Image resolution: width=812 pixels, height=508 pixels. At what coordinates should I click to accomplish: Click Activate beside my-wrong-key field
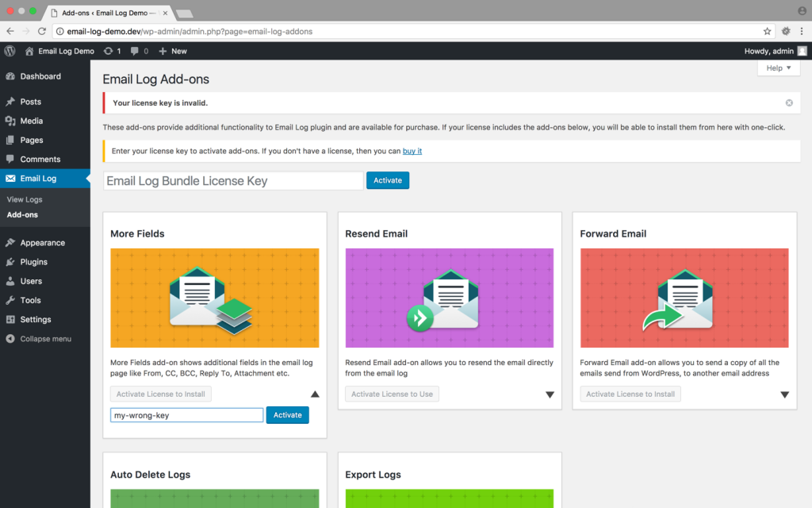(287, 414)
